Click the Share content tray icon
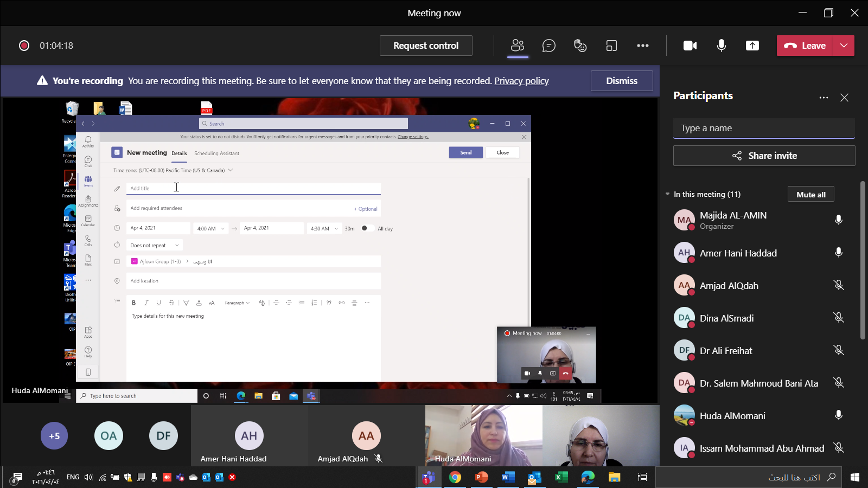This screenshot has height=488, width=868. point(752,46)
